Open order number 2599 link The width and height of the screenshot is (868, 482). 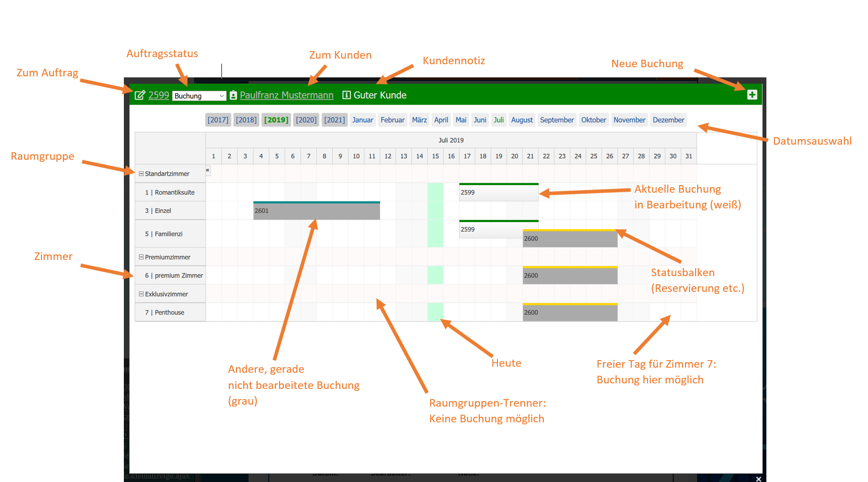coord(159,95)
